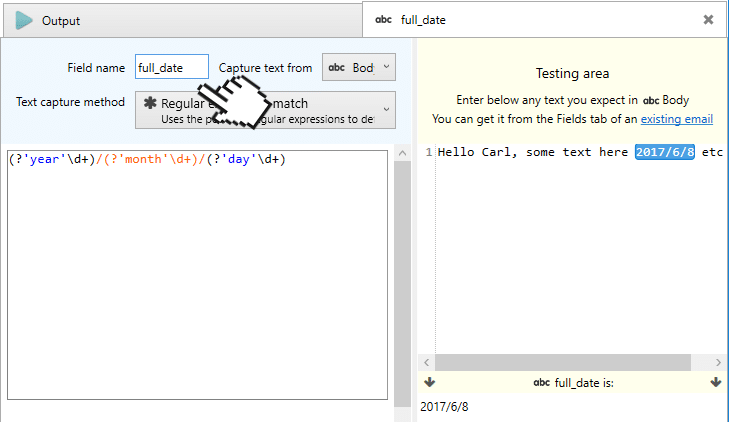Click inside the regular expression editor
Screen dimensions: 729x422
[197, 274]
